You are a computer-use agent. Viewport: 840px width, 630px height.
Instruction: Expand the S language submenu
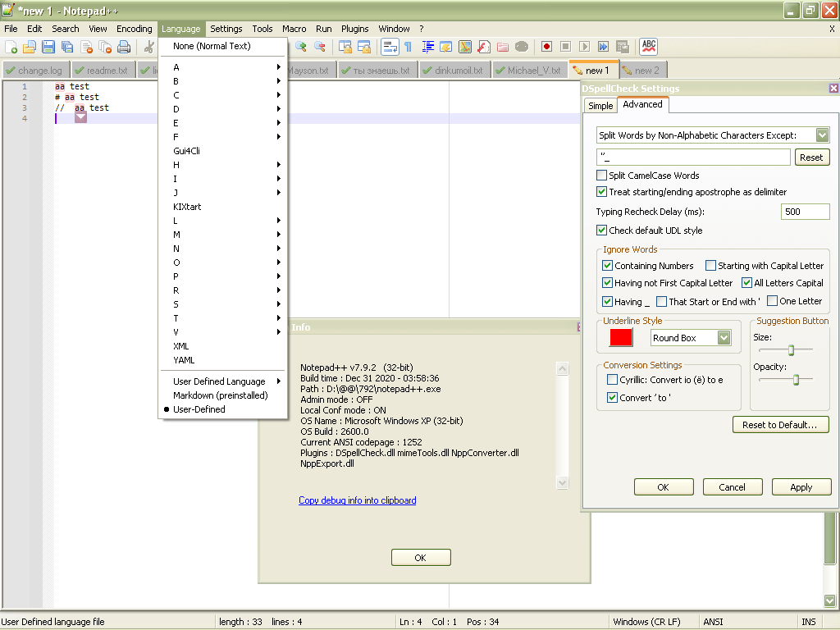tap(223, 304)
